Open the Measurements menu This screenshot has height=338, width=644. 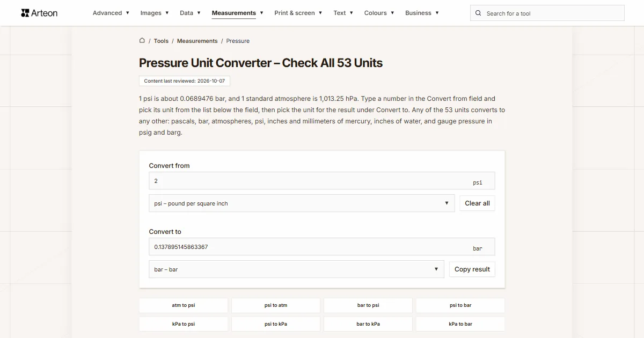238,13
